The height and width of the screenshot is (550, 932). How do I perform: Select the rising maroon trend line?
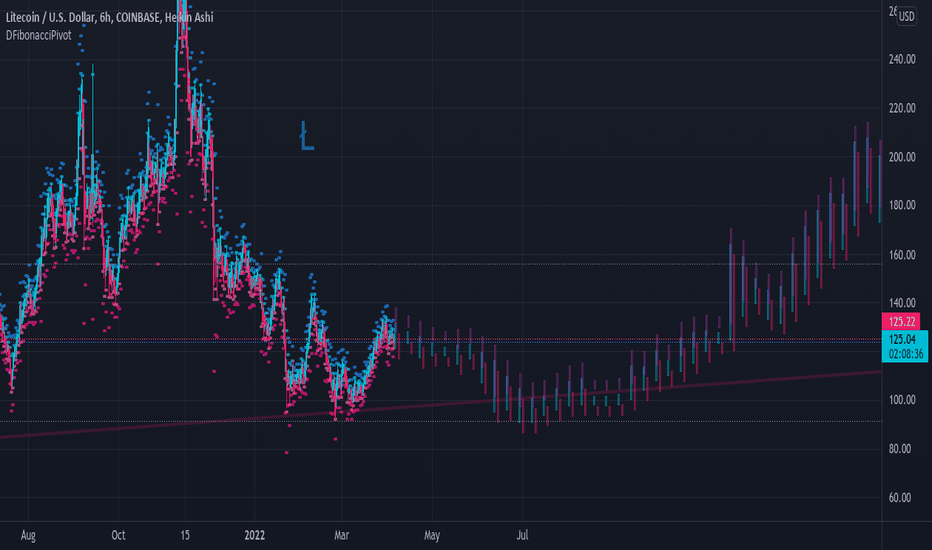click(x=440, y=404)
